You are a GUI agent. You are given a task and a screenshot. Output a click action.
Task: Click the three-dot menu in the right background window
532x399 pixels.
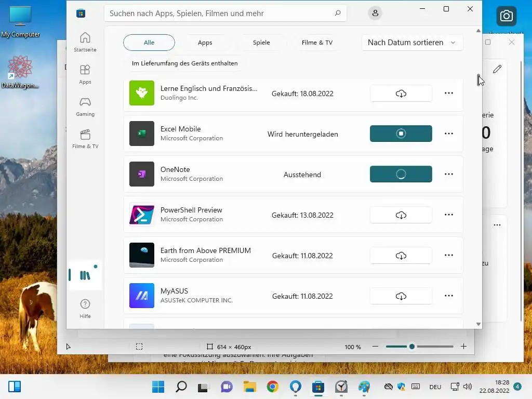(x=497, y=225)
